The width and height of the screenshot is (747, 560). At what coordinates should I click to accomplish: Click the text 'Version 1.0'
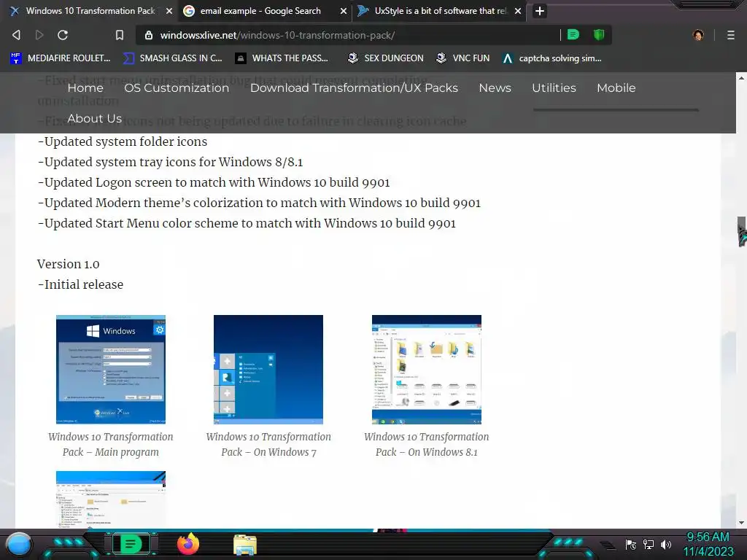point(68,264)
